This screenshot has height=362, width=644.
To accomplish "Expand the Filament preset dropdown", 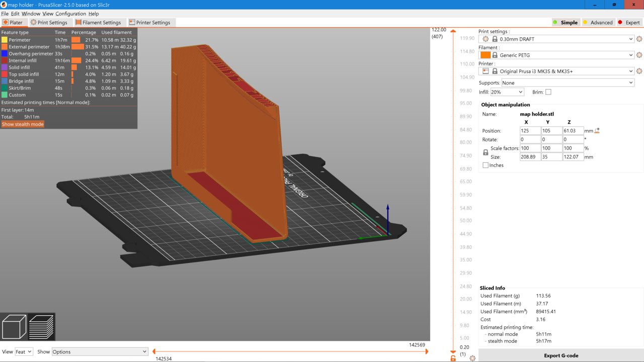I will (x=631, y=55).
